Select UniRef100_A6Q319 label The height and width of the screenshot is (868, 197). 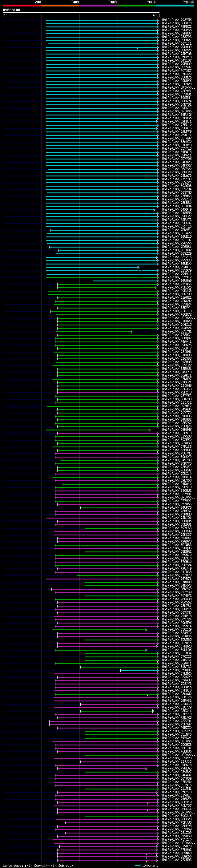(x=177, y=802)
